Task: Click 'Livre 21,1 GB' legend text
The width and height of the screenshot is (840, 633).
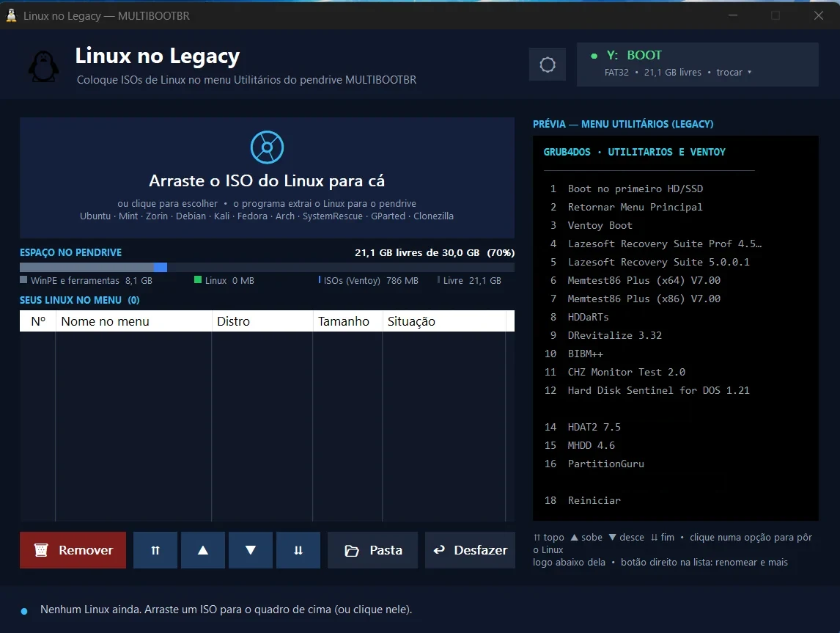Action: pos(472,280)
